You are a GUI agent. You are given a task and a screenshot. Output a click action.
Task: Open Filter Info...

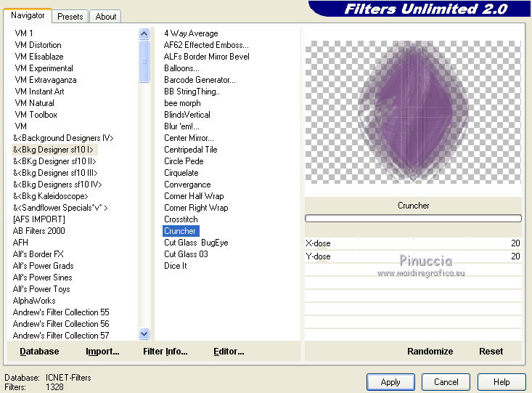coord(165,351)
